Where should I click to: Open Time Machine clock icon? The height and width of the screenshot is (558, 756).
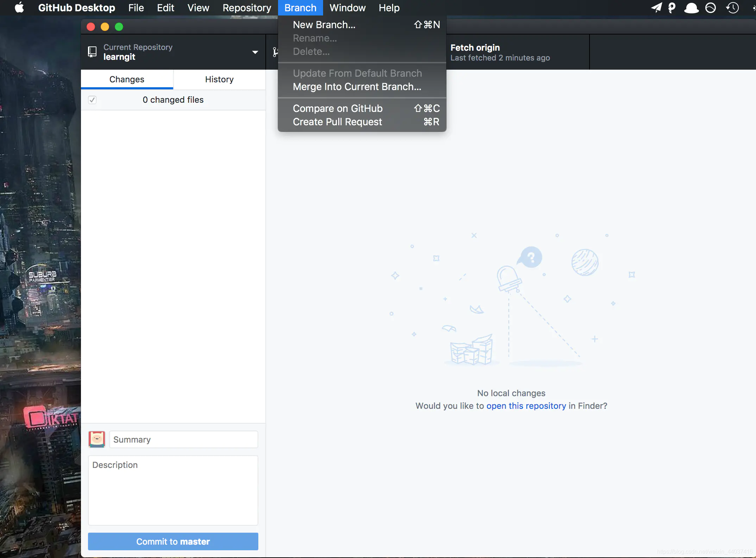[x=732, y=7]
